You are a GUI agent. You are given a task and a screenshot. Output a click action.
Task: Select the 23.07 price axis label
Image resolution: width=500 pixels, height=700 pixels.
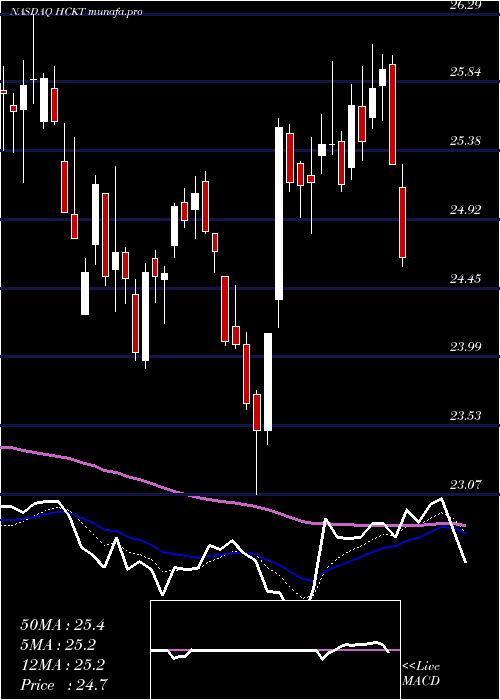[466, 485]
